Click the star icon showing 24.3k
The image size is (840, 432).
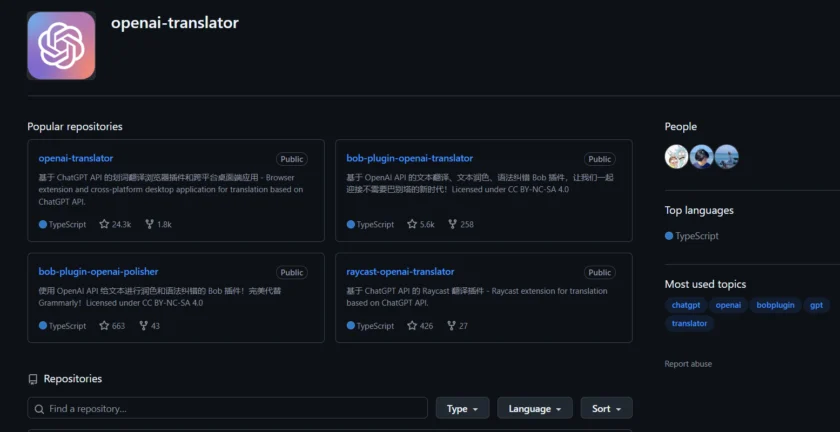[104, 224]
